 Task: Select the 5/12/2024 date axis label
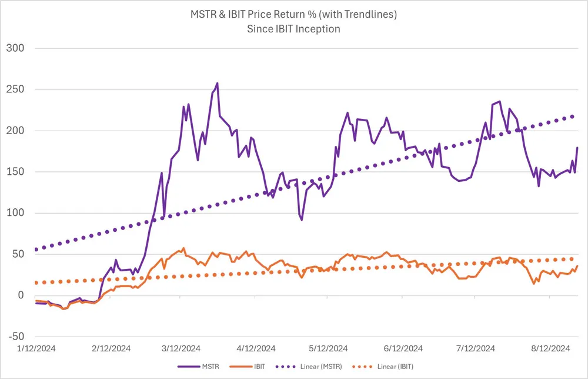(x=329, y=348)
